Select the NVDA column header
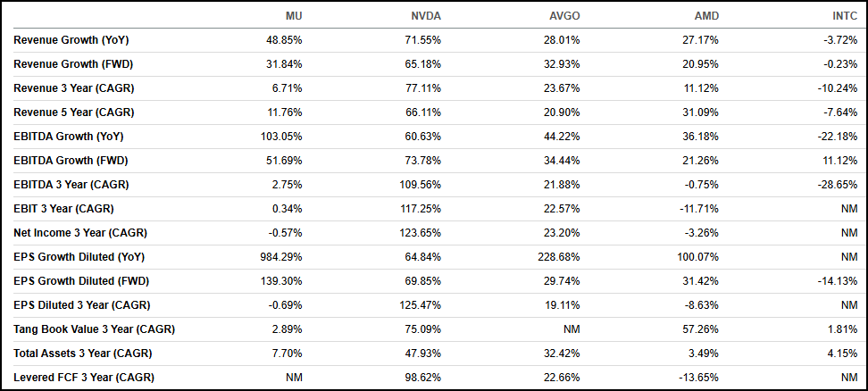This screenshot has width=868, height=391. tap(426, 16)
